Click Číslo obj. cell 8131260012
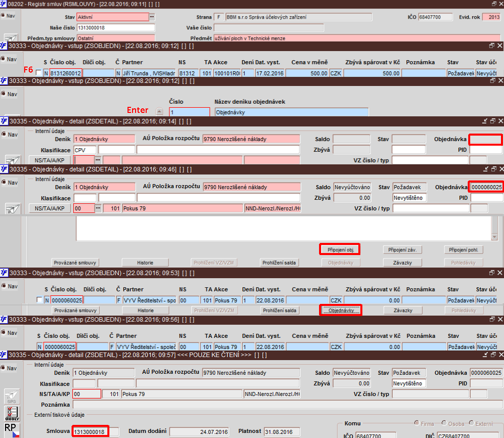504x438 pixels. (66, 73)
